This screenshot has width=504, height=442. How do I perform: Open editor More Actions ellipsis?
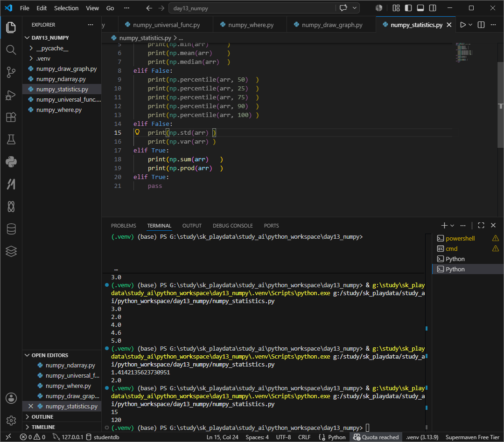pos(493,25)
